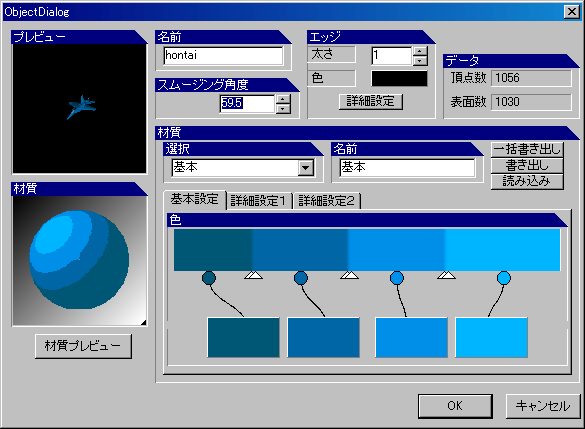Click the 読み込み button
The image size is (585, 429).
527,181
